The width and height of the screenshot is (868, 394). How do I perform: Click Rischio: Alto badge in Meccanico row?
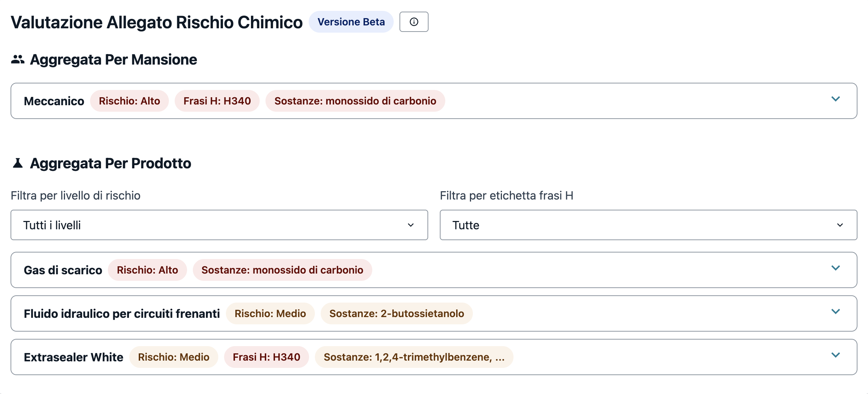pyautogui.click(x=129, y=101)
